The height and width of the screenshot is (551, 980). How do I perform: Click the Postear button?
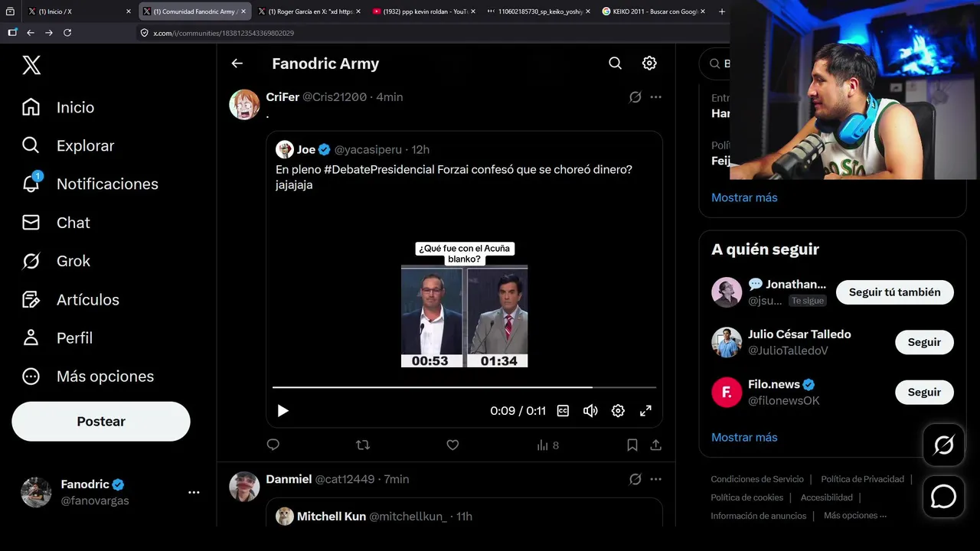click(101, 421)
